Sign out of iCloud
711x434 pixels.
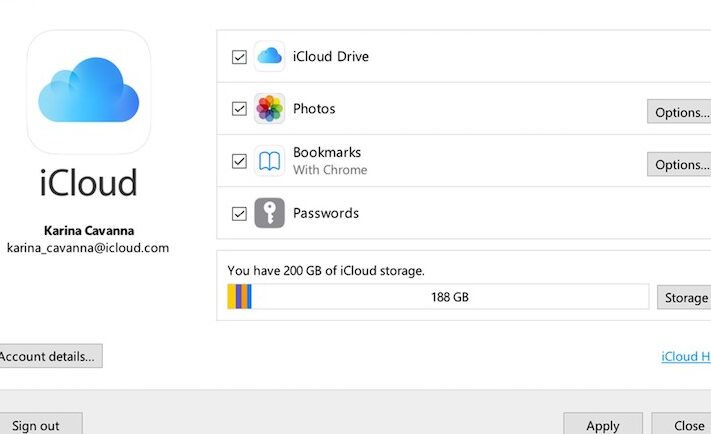[x=40, y=424]
